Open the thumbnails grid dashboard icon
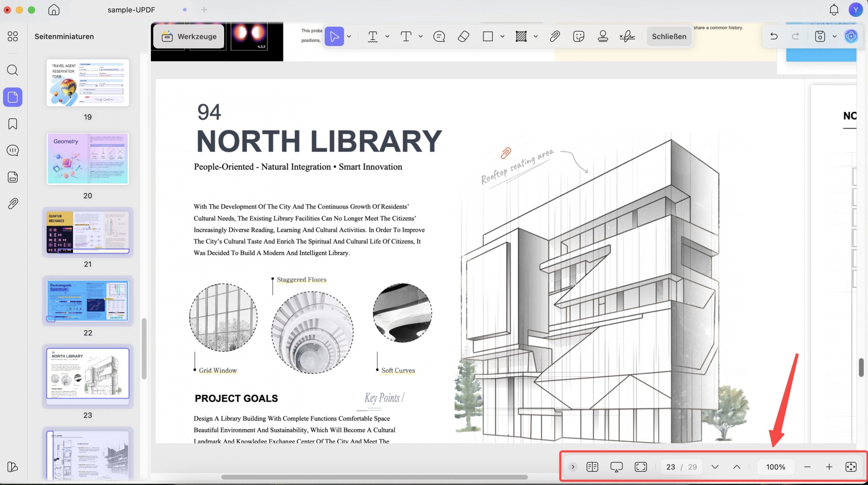The height and width of the screenshot is (485, 868). 13,36
